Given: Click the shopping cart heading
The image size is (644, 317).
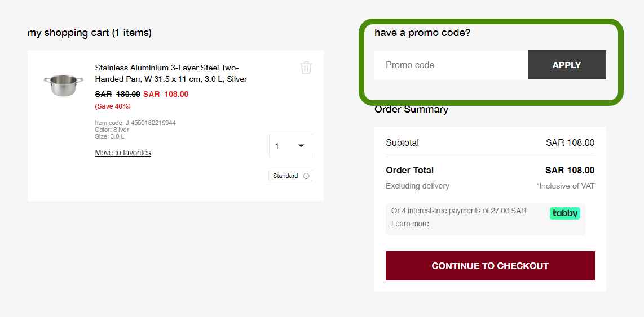Looking at the screenshot, I should [x=90, y=33].
